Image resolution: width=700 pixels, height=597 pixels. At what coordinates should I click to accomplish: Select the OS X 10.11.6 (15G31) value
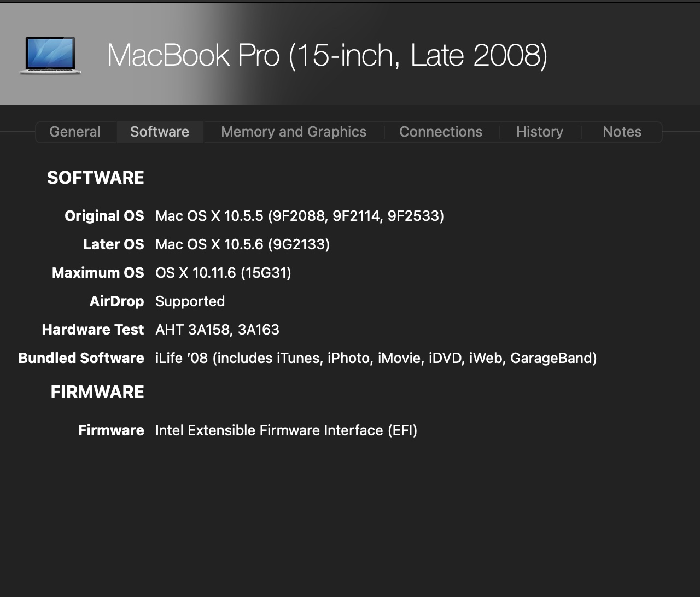(223, 273)
